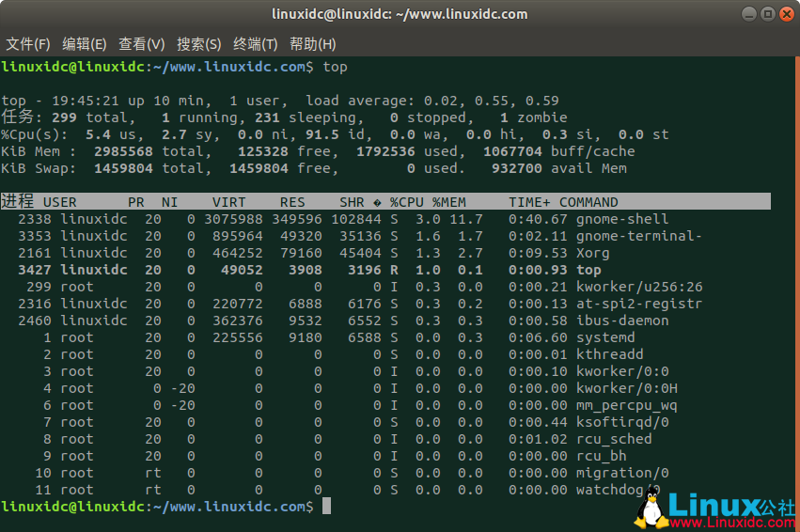Click the 299 total tasks count
800x532 pixels.
pyautogui.click(x=64, y=117)
